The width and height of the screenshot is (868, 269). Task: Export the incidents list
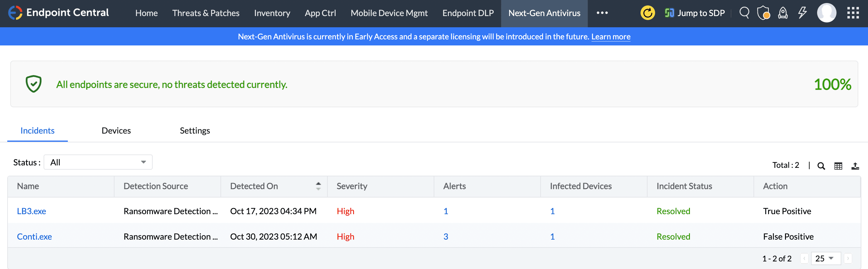tap(855, 166)
